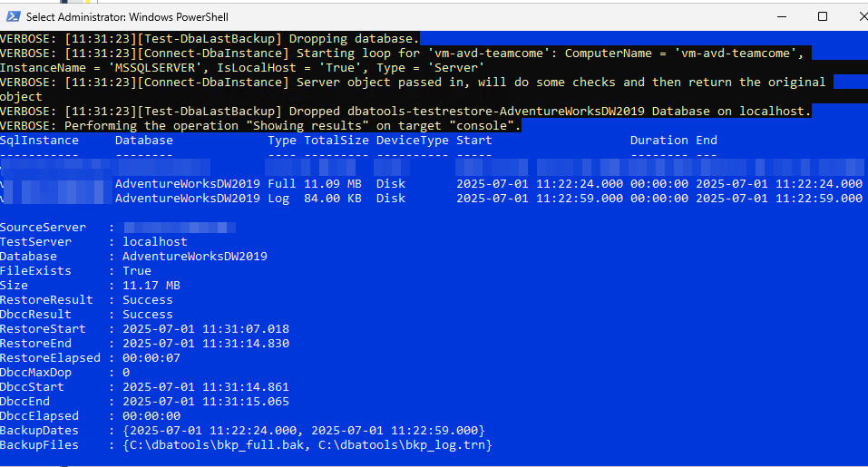Screen dimensions: 868x467
Task: Click the window title 'Select Administrator: Windows PowerShell'
Action: coord(127,17)
